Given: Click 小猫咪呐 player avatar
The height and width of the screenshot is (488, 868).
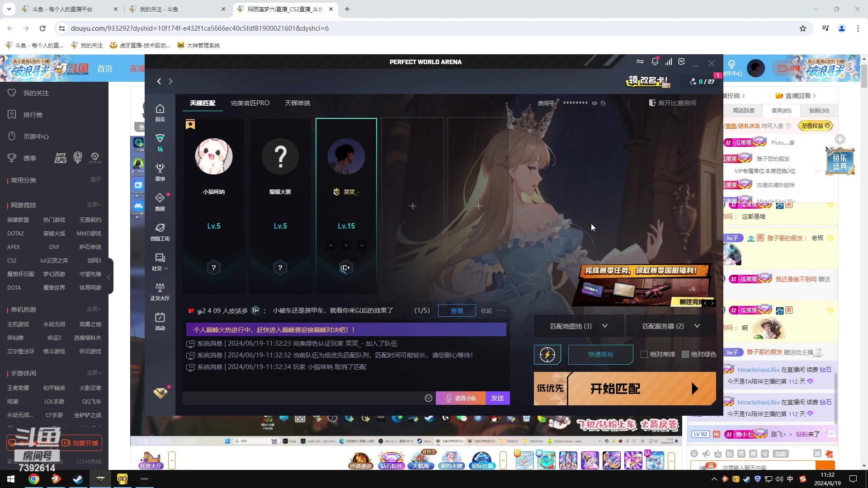Looking at the screenshot, I should 214,156.
